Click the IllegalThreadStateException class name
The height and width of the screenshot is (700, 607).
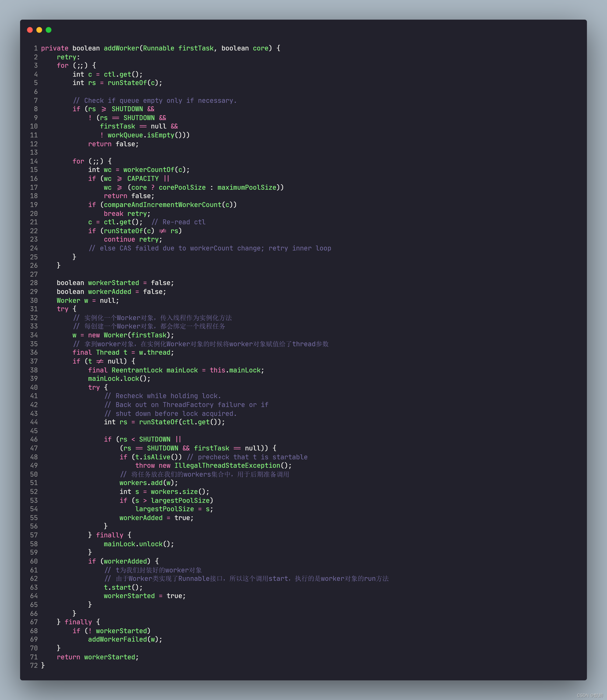(x=227, y=465)
